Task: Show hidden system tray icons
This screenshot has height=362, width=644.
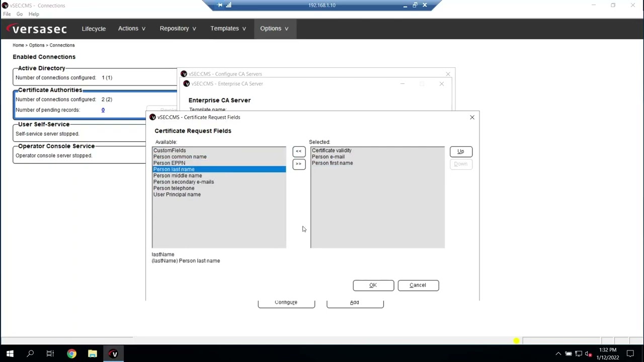Action: 558,354
